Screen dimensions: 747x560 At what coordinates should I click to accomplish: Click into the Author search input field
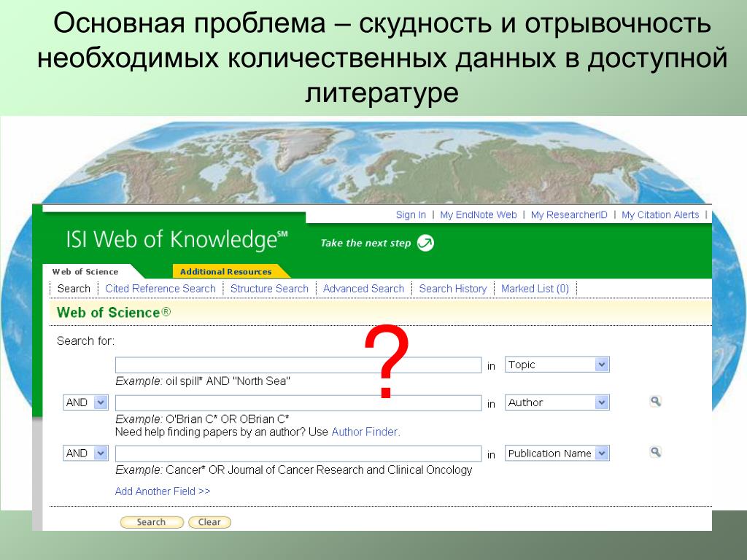[298, 402]
